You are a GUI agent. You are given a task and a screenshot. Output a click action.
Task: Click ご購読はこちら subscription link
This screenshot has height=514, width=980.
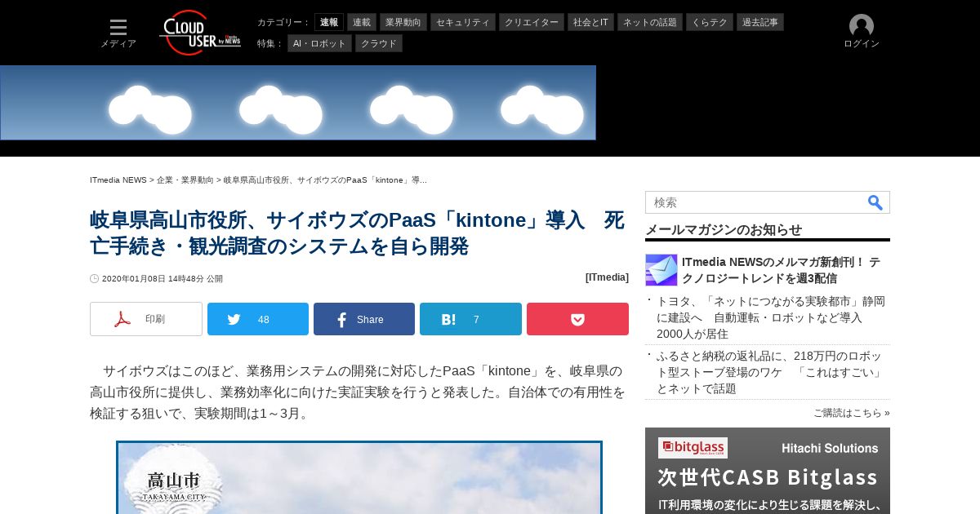click(852, 413)
